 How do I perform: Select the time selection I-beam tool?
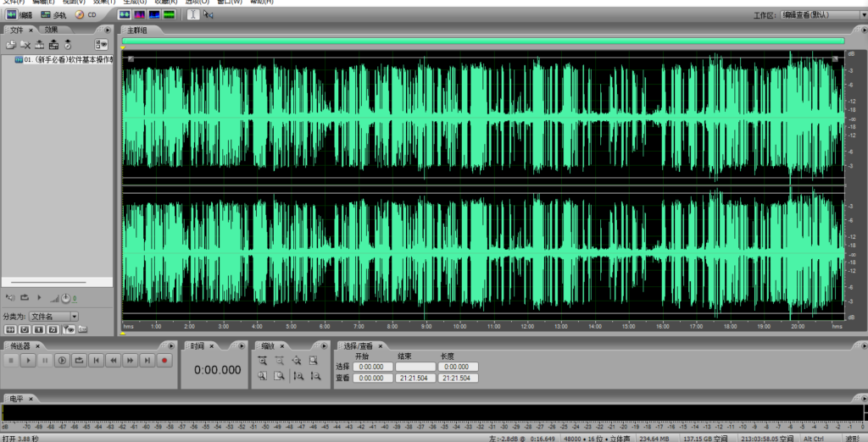[x=193, y=14]
